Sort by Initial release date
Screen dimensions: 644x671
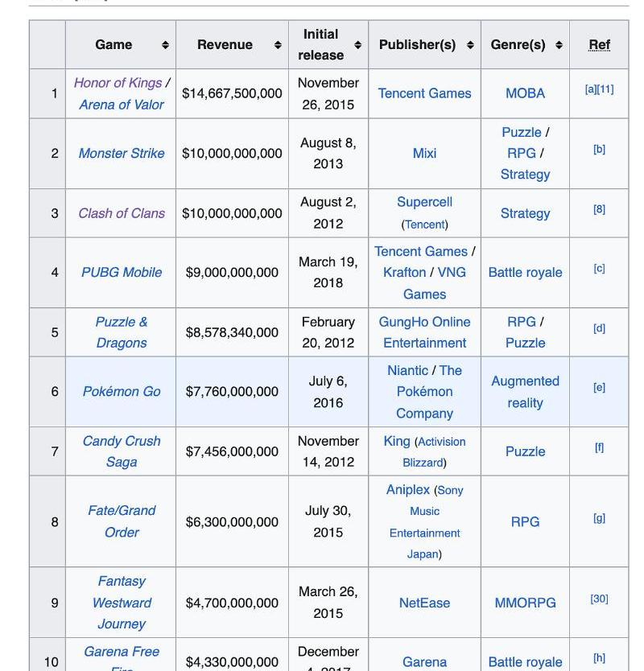click(357, 45)
